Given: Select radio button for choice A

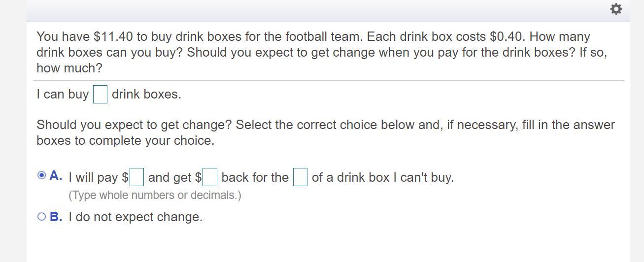Looking at the screenshot, I should [x=42, y=175].
